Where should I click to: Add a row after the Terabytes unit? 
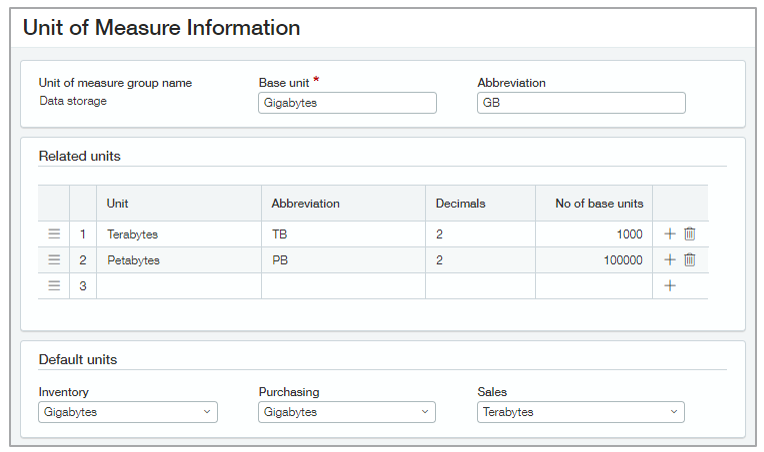(x=670, y=234)
